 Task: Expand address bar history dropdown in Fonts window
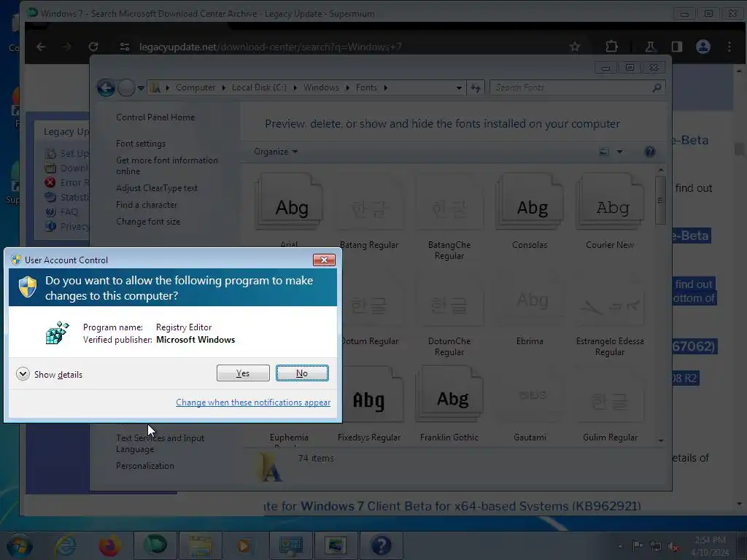click(459, 87)
